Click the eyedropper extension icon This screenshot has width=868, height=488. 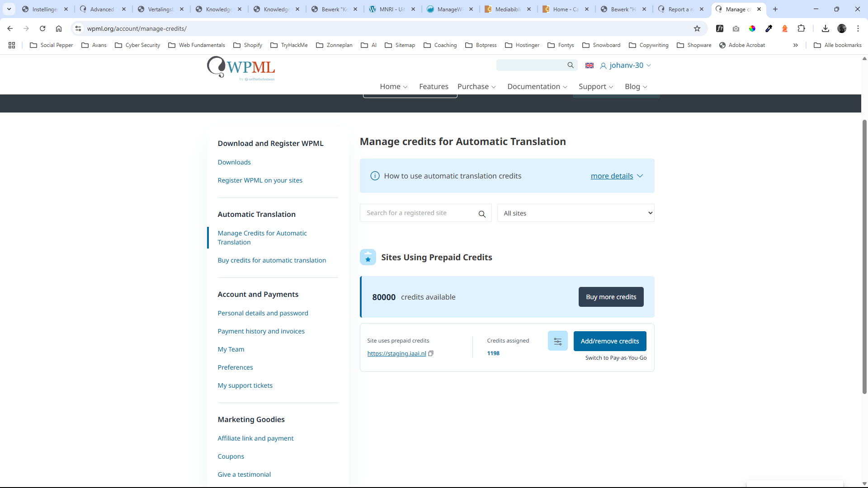click(769, 28)
